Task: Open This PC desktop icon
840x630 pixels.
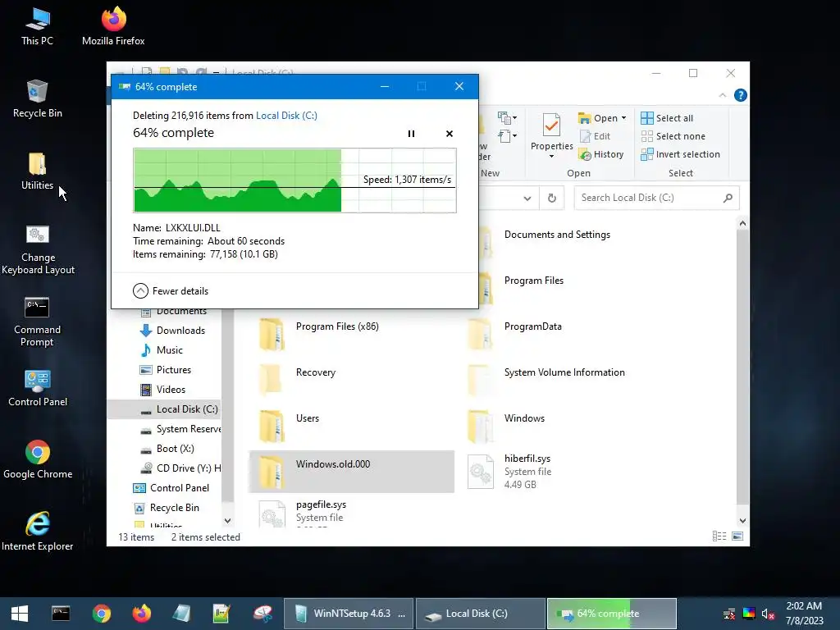Action: click(x=37, y=27)
